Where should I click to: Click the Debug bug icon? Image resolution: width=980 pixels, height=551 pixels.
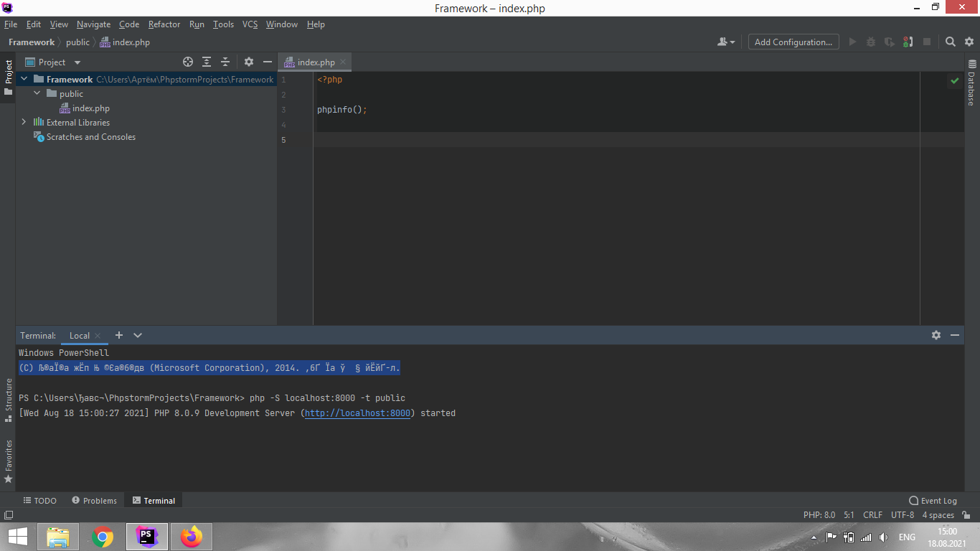click(x=871, y=42)
